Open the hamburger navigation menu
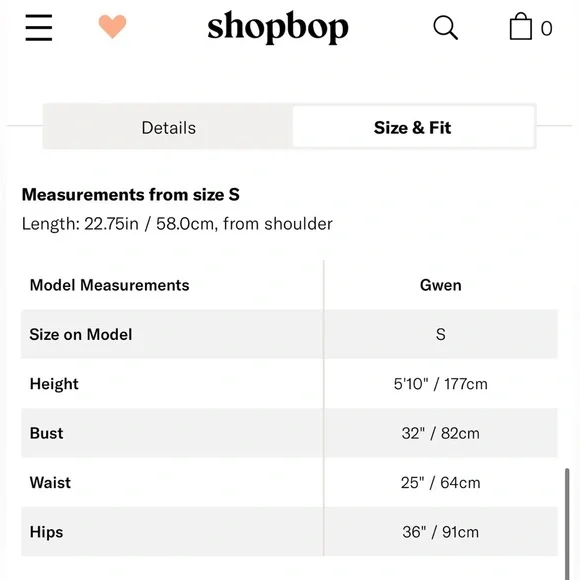This screenshot has width=580, height=580. click(39, 28)
